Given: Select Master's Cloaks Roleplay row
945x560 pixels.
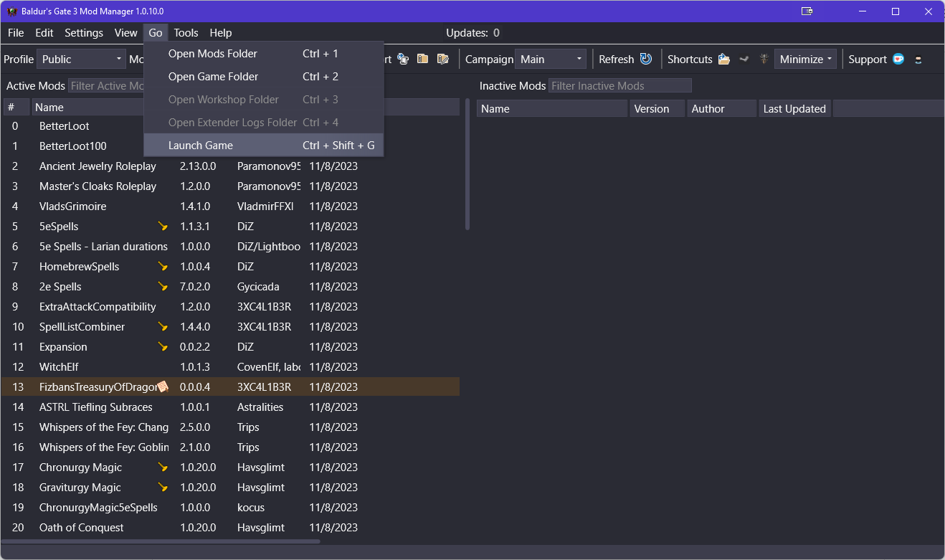Looking at the screenshot, I should click(x=230, y=186).
